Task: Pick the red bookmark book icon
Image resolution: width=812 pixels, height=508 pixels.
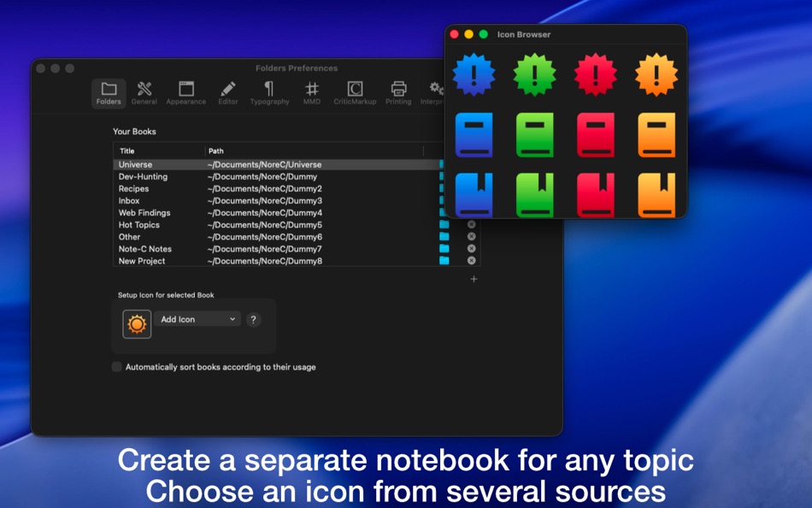Action: coord(596,194)
